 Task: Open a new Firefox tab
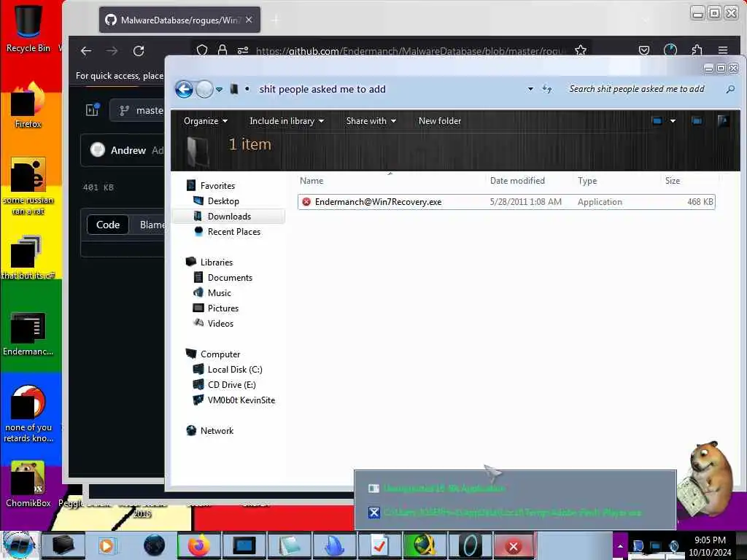pos(276,20)
